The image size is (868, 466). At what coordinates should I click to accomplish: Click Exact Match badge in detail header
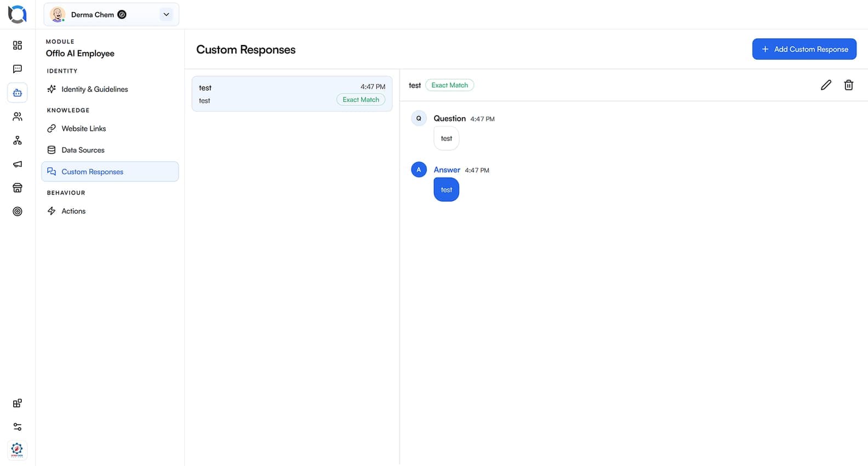[x=449, y=85]
